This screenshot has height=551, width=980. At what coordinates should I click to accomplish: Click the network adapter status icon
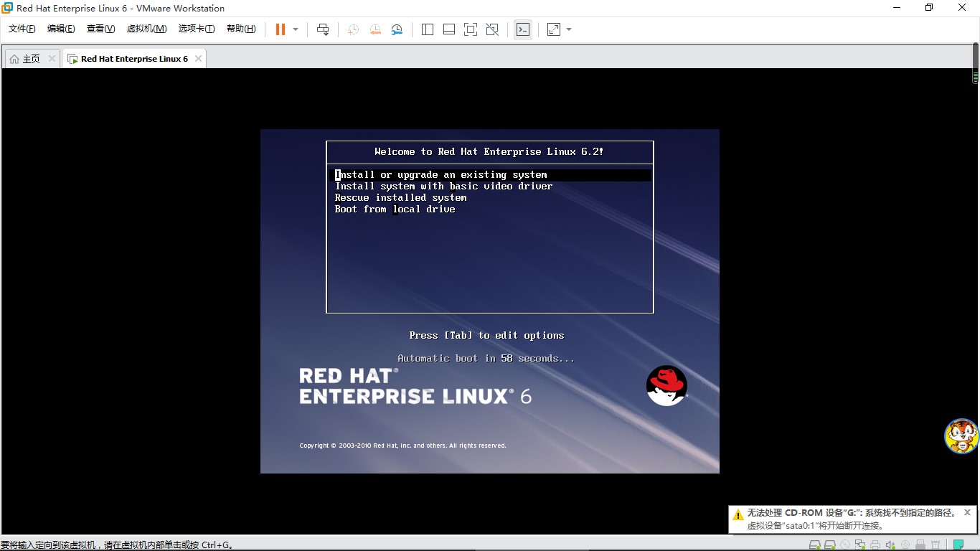point(860,545)
